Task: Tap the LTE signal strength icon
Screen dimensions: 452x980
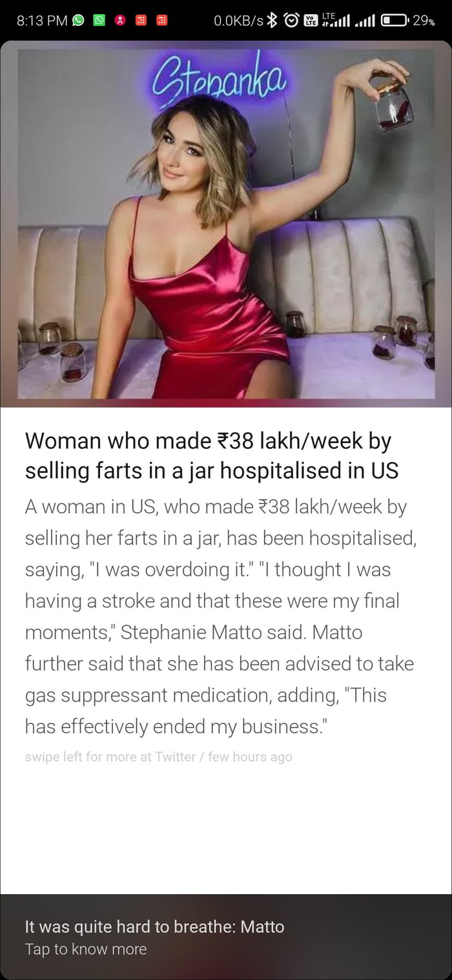Action: pyautogui.click(x=335, y=20)
